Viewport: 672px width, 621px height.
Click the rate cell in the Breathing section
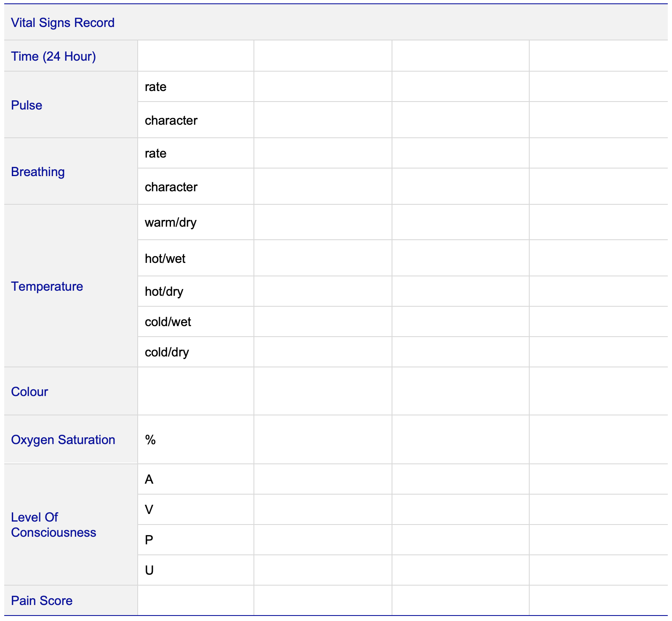155,153
